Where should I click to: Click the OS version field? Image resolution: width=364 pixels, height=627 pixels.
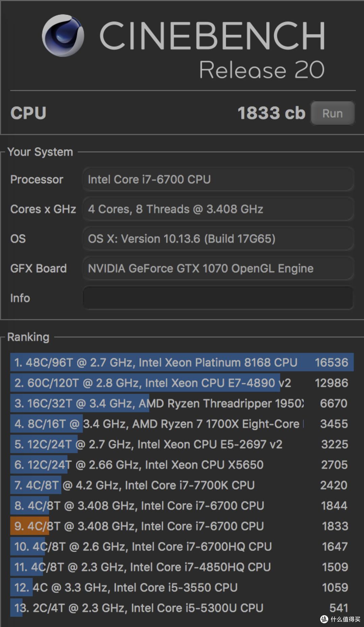(x=218, y=239)
